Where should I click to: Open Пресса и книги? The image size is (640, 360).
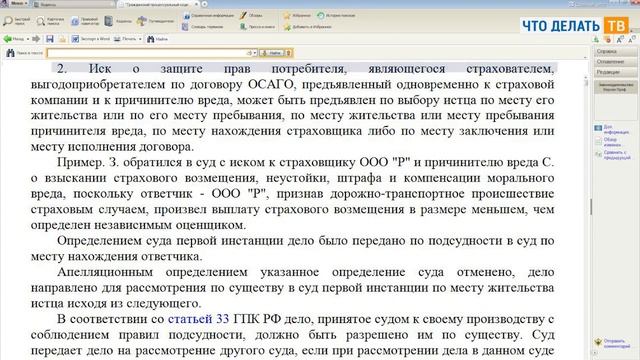(x=257, y=27)
